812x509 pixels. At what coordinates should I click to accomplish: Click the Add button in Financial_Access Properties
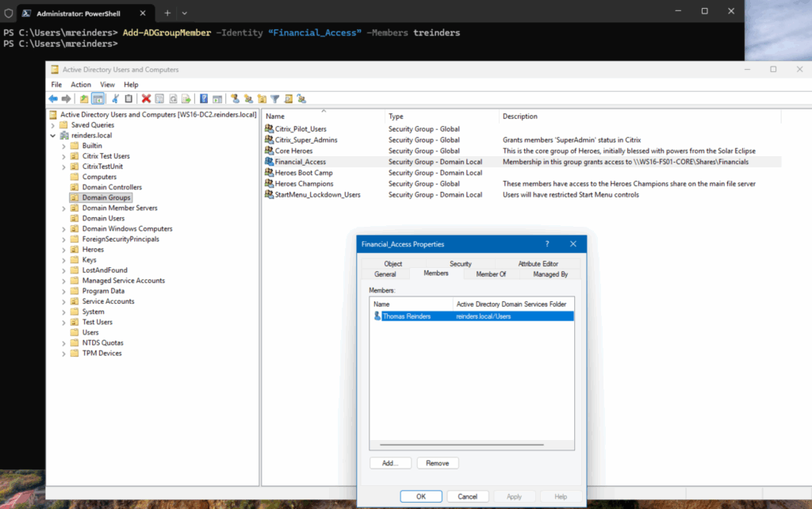point(390,462)
